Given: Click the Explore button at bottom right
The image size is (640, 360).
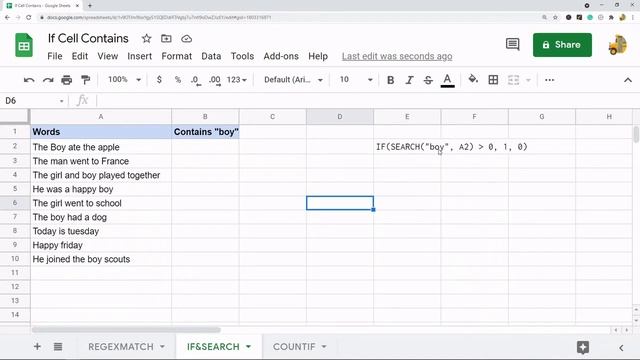Looking at the screenshot, I should tap(583, 347).
